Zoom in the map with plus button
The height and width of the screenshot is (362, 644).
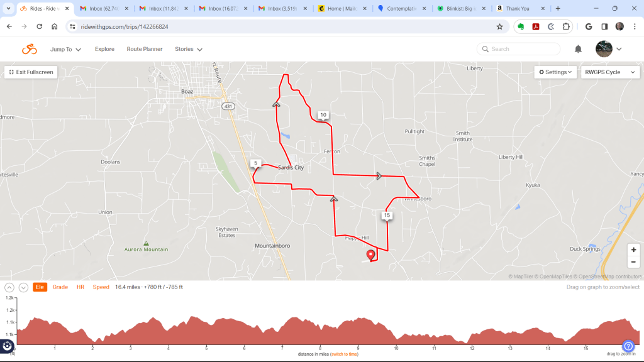[x=633, y=250]
